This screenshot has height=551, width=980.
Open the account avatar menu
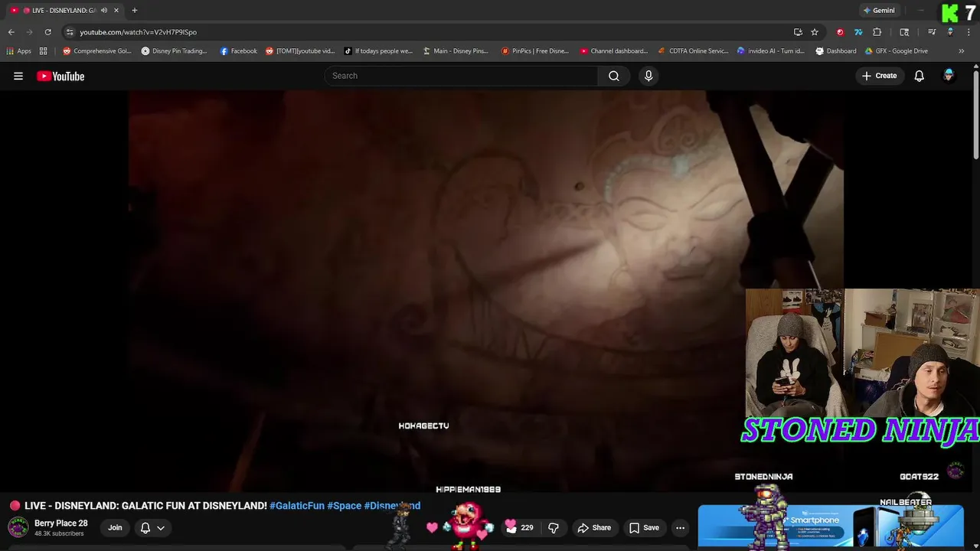(949, 76)
